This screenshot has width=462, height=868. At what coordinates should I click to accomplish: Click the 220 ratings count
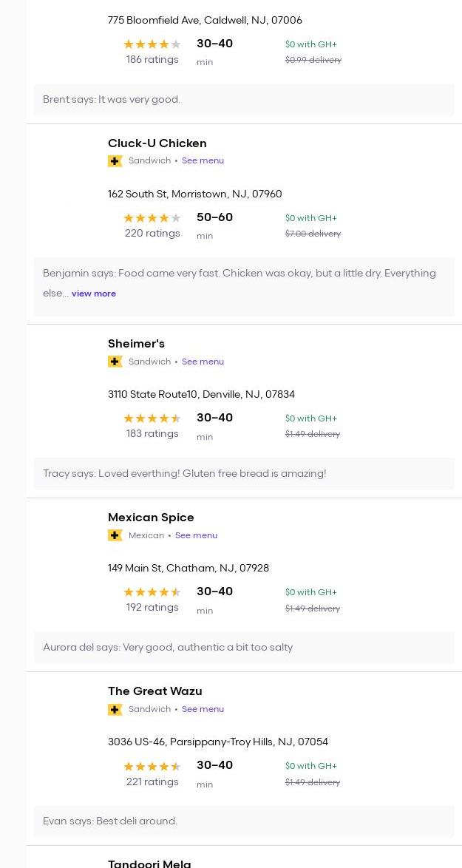click(152, 234)
